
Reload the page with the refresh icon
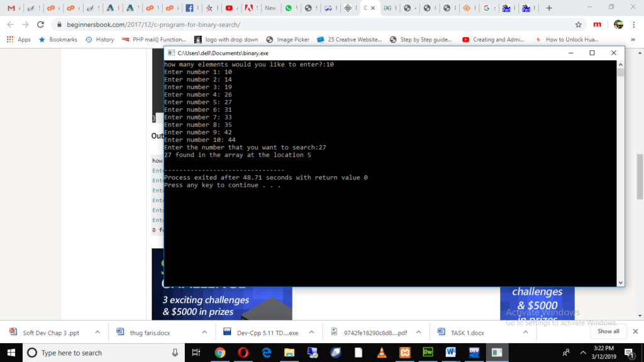[40, 25]
